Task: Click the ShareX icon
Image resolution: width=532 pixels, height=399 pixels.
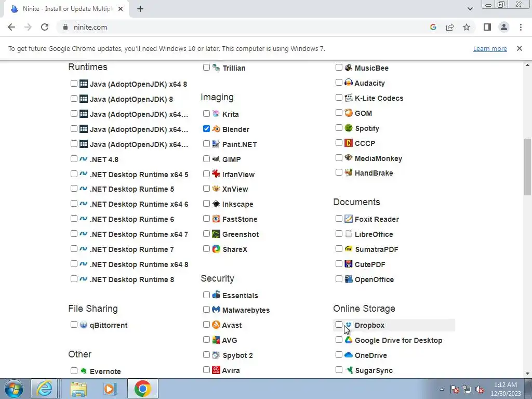Action: coord(216,249)
